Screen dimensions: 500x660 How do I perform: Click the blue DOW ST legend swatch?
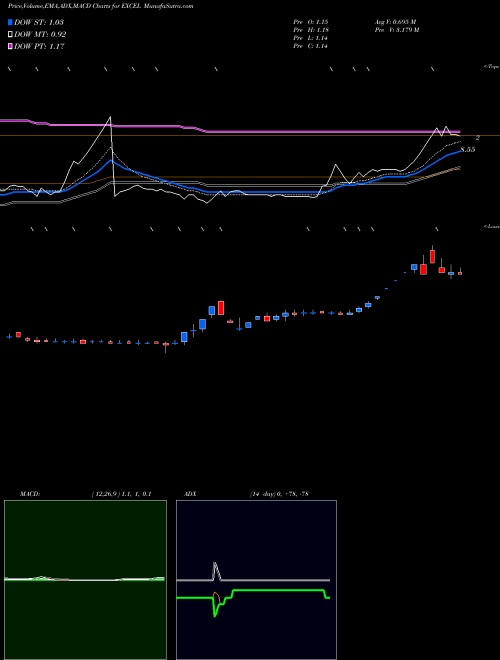pos(11,22)
